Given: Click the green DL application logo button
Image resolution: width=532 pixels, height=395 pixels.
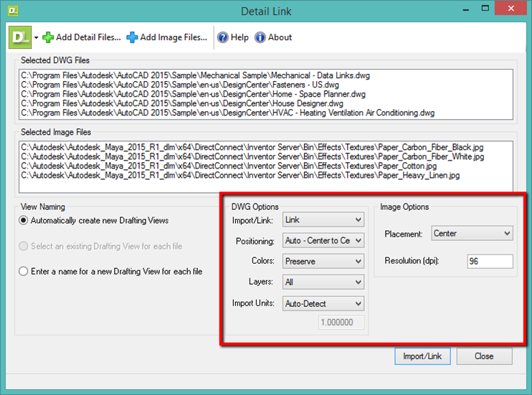Looking at the screenshot, I should (x=20, y=37).
